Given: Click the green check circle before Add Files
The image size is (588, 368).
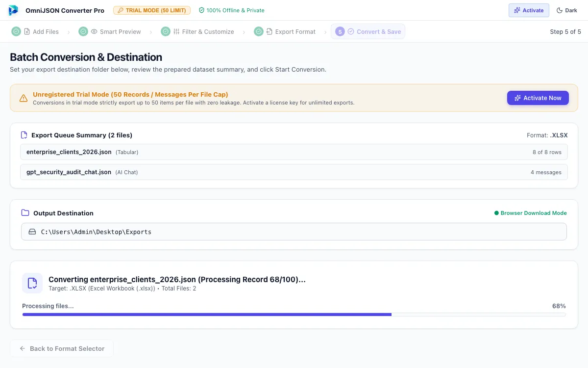Looking at the screenshot, I should [17, 31].
